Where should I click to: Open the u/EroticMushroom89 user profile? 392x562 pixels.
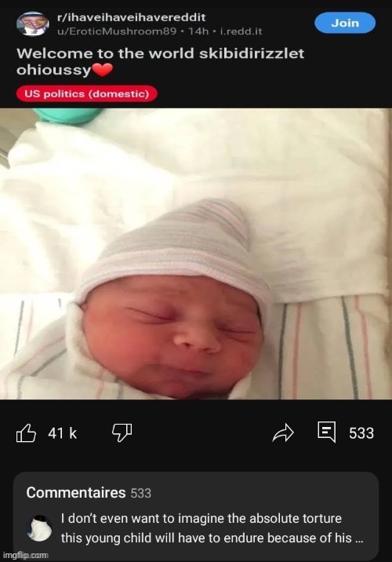tap(117, 31)
